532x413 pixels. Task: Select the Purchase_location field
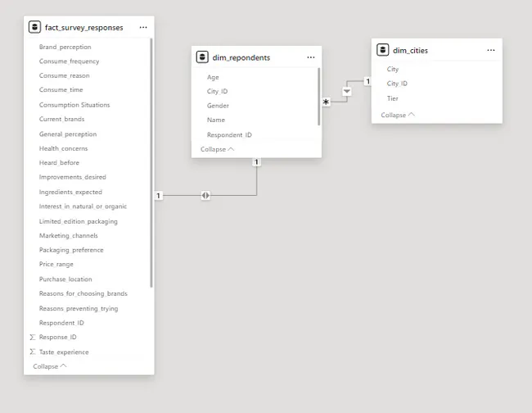(x=65, y=279)
